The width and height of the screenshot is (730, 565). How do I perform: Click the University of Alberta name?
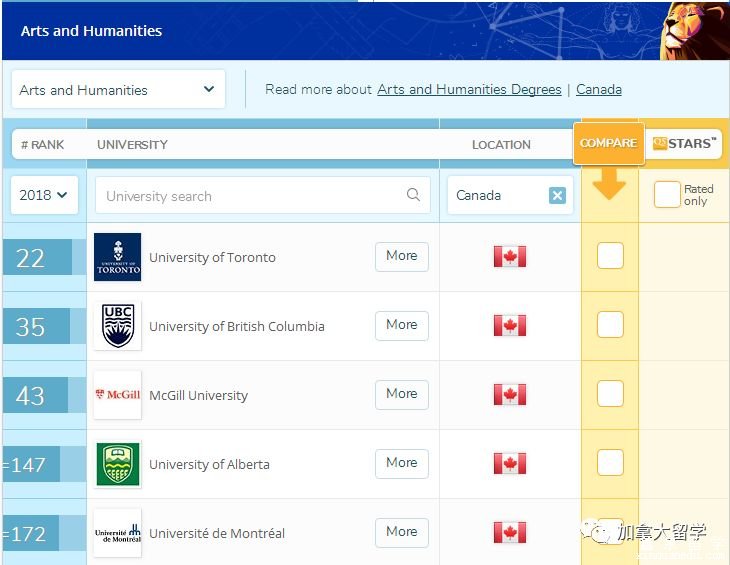tap(209, 464)
